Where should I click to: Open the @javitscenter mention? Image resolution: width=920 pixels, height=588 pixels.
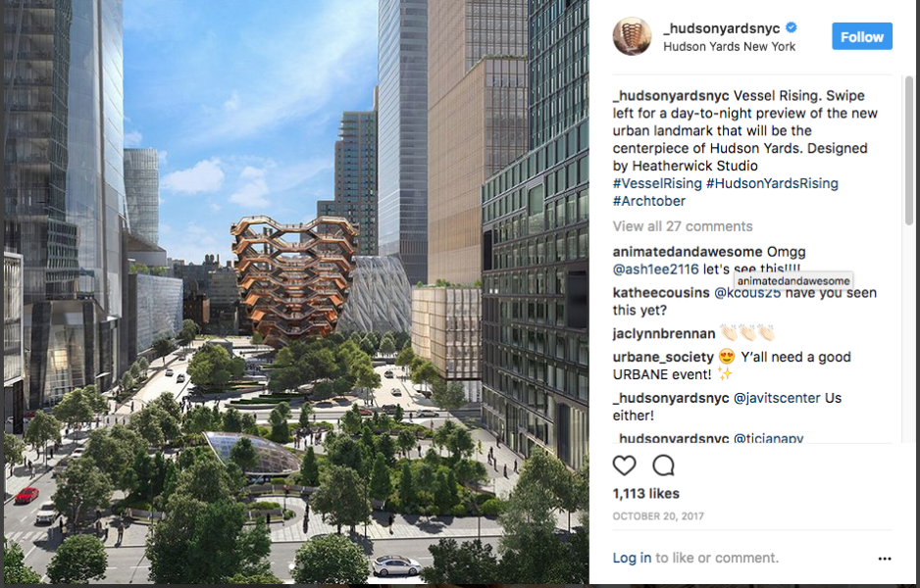click(777, 398)
